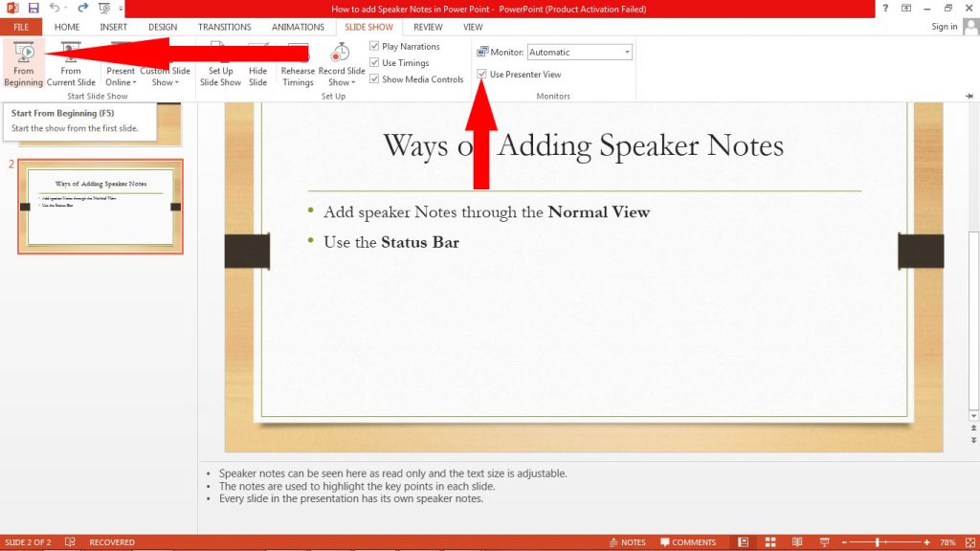Switch to the ANIMATIONS tab
The image size is (980, 551).
pos(297,27)
